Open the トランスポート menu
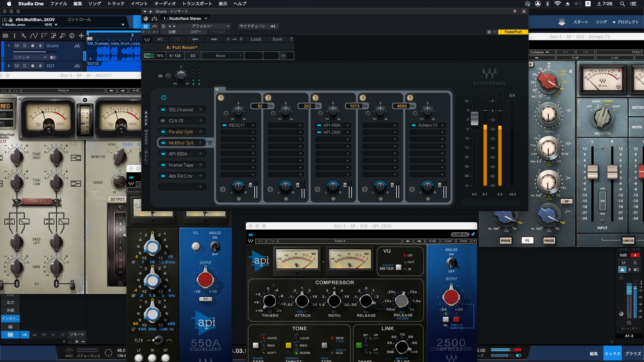 197,4
